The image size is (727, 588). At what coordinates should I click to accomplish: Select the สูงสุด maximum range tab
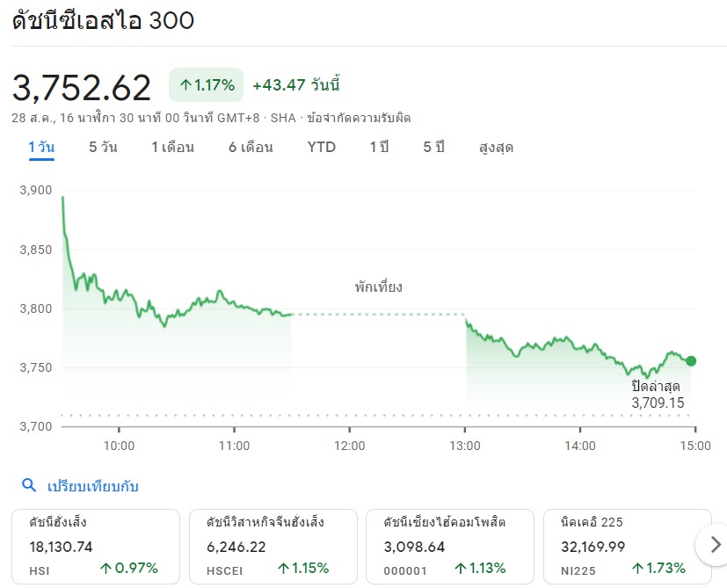coord(496,147)
